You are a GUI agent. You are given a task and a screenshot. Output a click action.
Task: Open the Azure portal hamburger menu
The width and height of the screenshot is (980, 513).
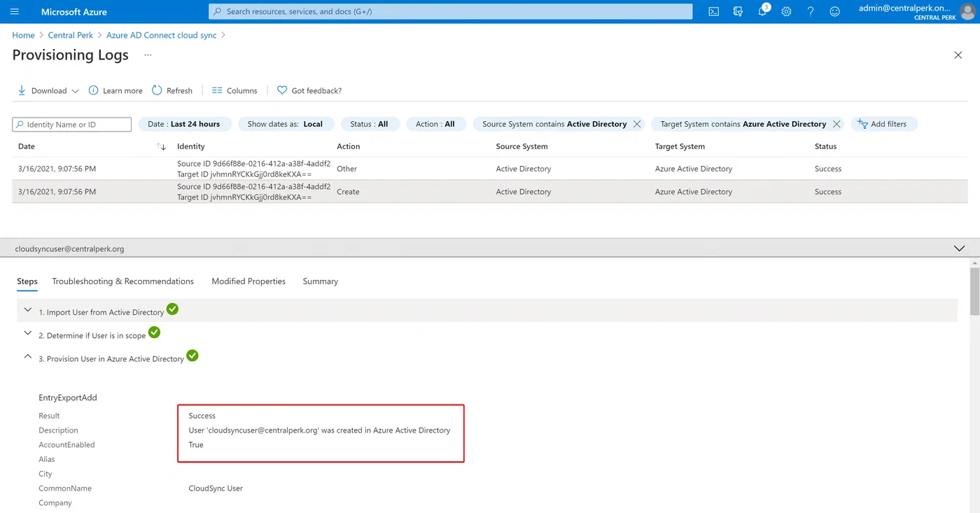15,12
